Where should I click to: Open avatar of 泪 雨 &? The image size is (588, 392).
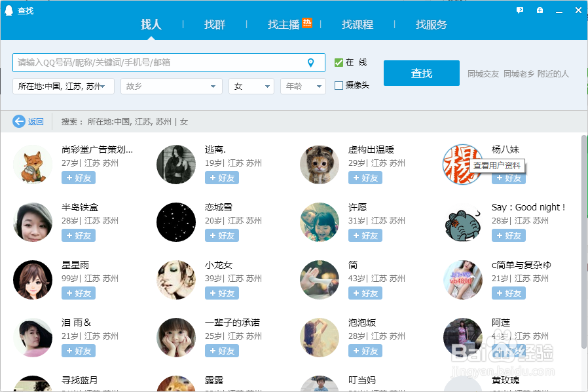pos(33,338)
